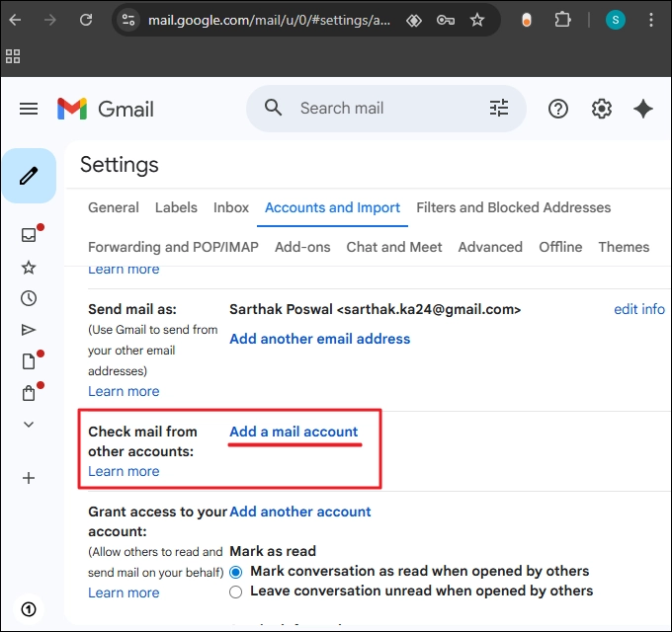Open Drafts sidebar icon

pyautogui.click(x=29, y=361)
